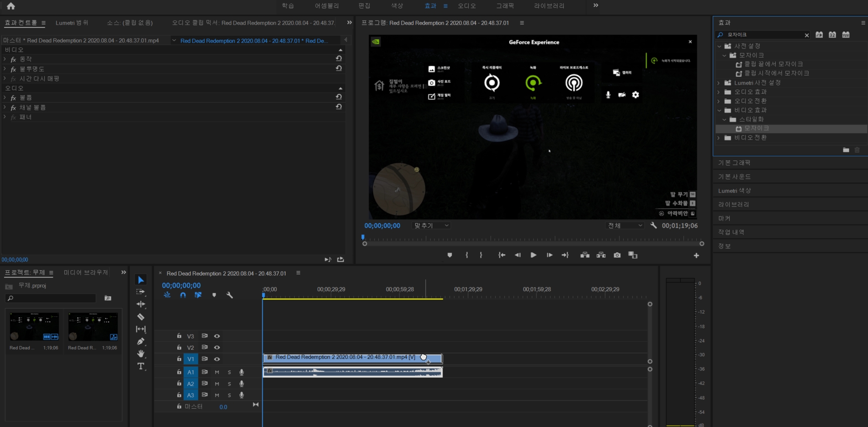Click the project search input field

[51, 298]
